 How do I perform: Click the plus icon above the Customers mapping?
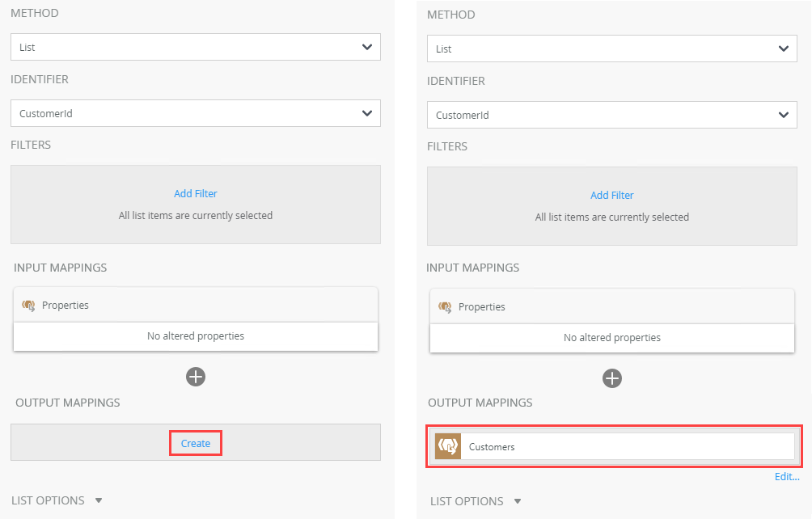pyautogui.click(x=613, y=378)
